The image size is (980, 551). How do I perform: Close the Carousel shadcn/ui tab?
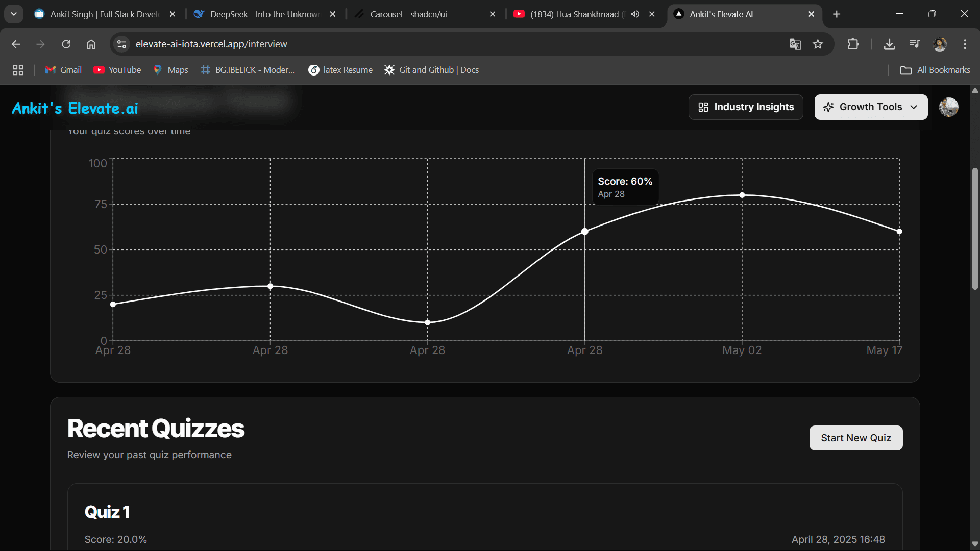point(493,14)
